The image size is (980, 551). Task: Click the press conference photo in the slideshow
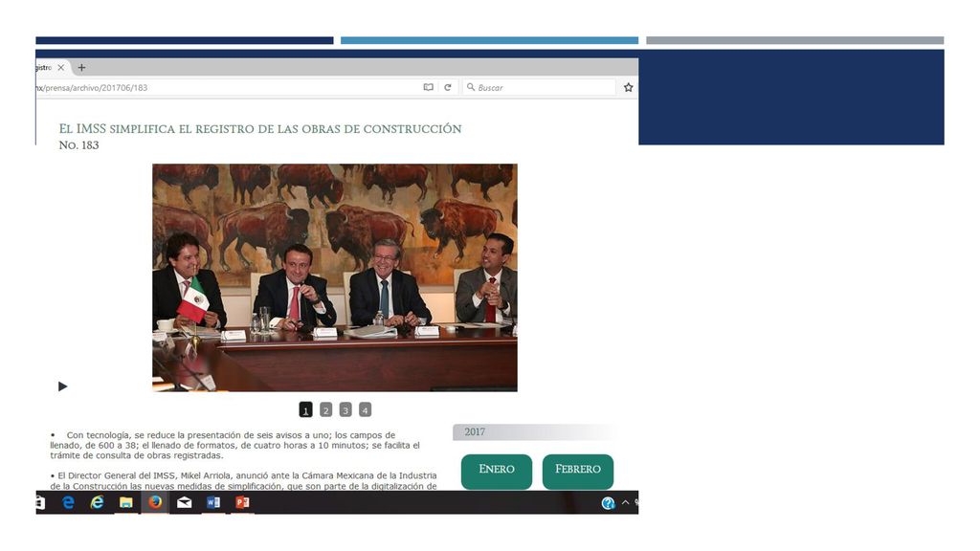tap(335, 277)
